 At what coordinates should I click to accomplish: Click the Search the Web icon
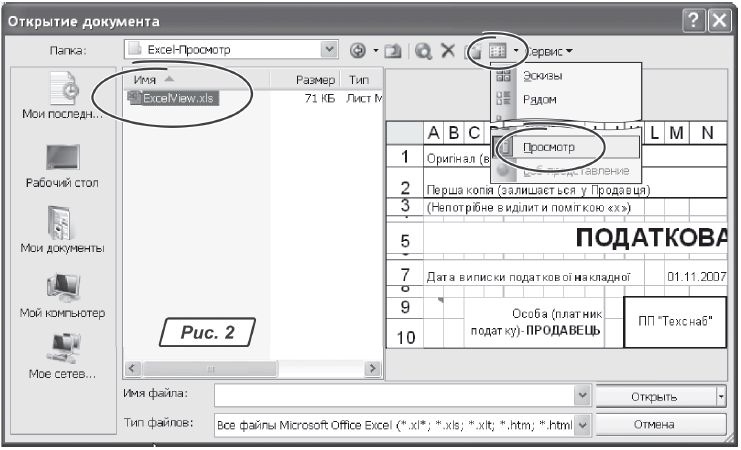tap(424, 49)
